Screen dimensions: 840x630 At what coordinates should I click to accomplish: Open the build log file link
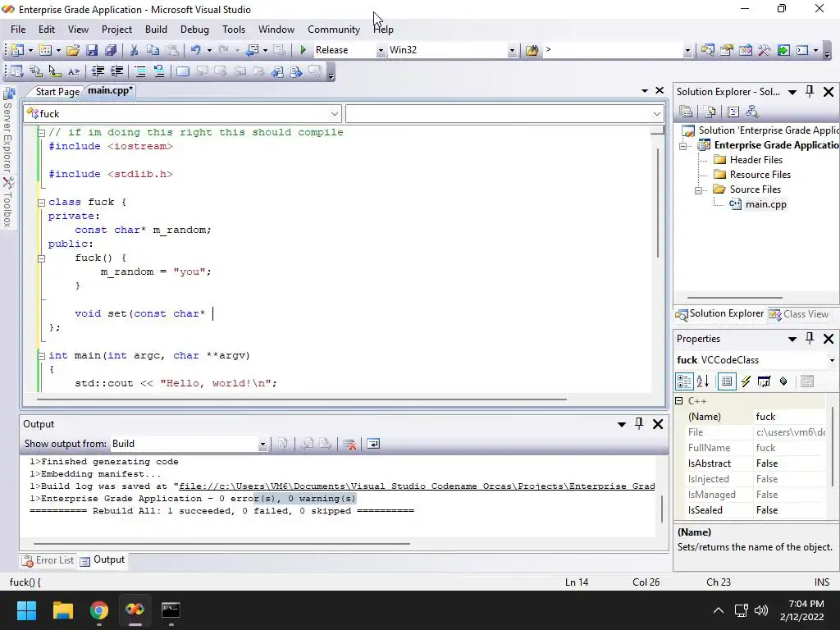[x=417, y=486]
